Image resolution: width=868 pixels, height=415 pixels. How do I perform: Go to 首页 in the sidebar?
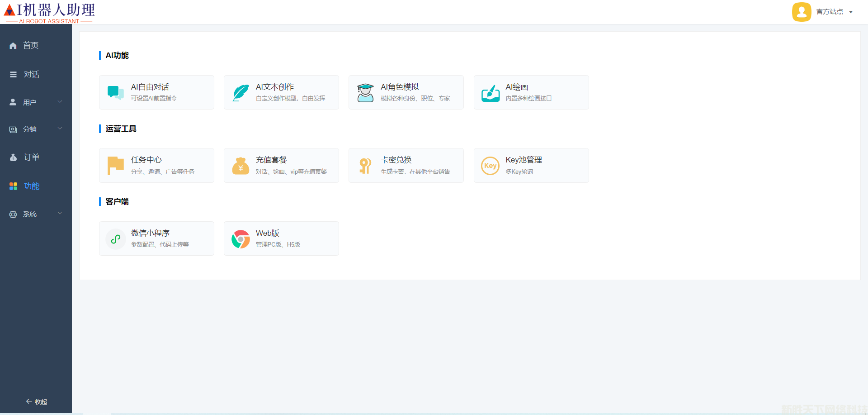point(31,45)
